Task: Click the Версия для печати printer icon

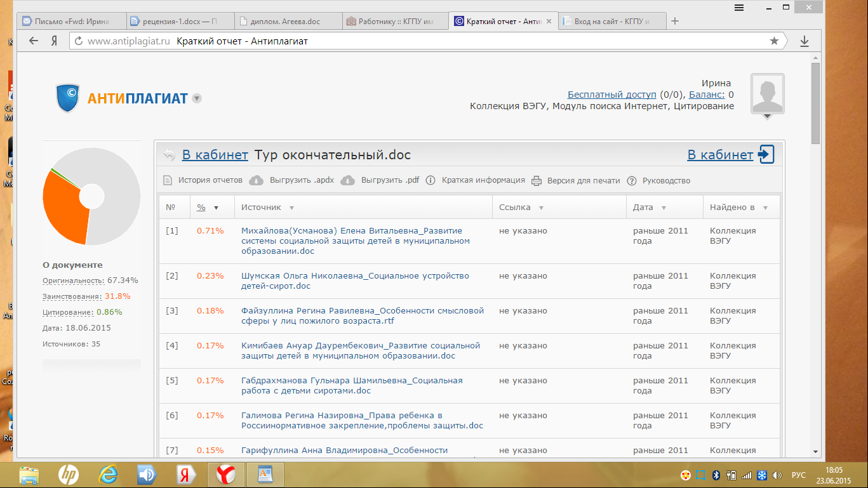Action: coord(536,180)
